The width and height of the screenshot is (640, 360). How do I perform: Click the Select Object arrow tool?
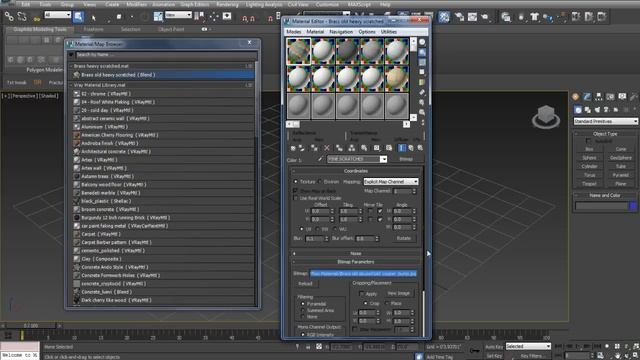point(94,18)
